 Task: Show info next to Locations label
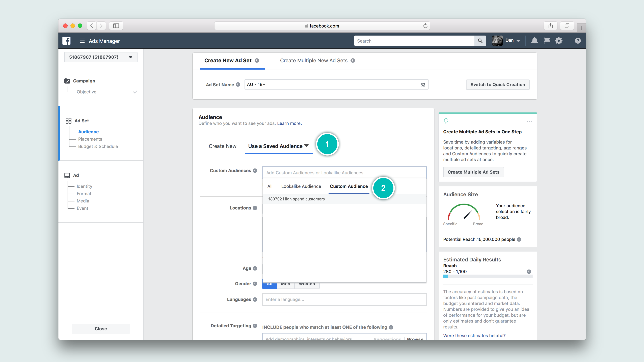pyautogui.click(x=255, y=208)
